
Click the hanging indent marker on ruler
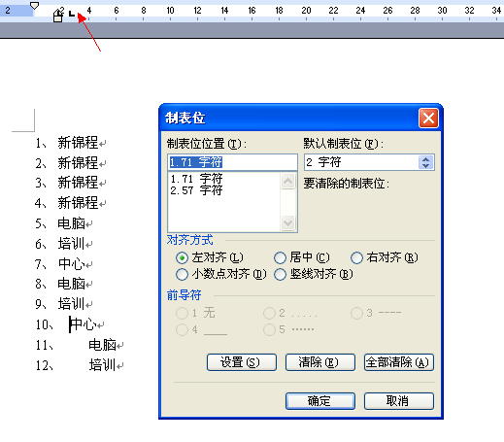[58, 14]
